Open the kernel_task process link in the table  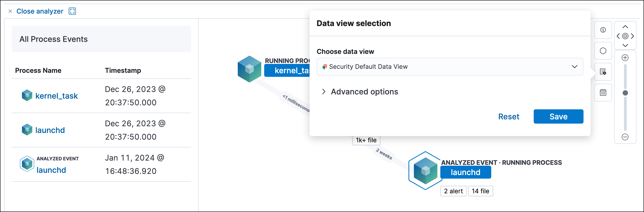pyautogui.click(x=56, y=96)
